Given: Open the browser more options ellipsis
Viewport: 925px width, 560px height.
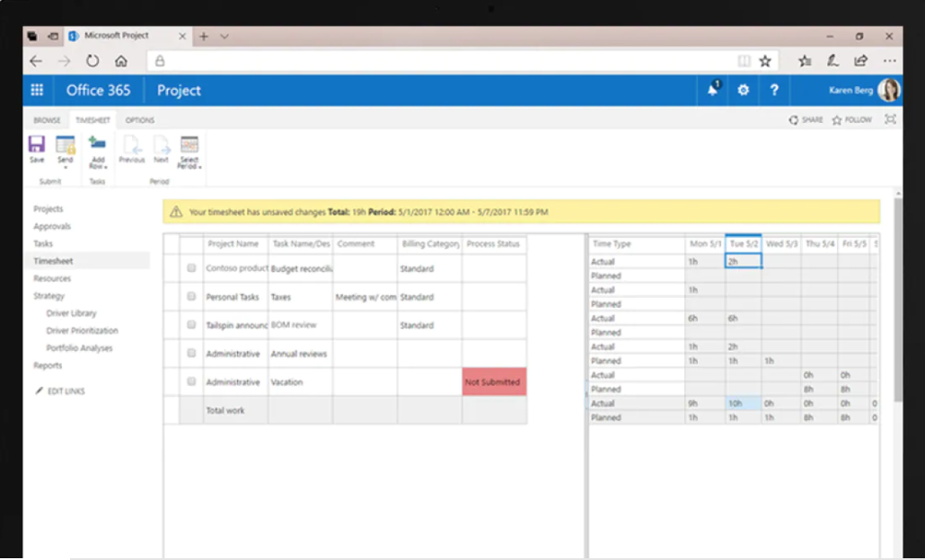Looking at the screenshot, I should 890,61.
